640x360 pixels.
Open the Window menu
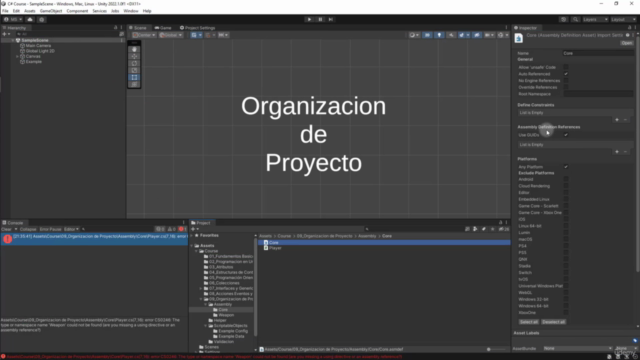click(131, 11)
